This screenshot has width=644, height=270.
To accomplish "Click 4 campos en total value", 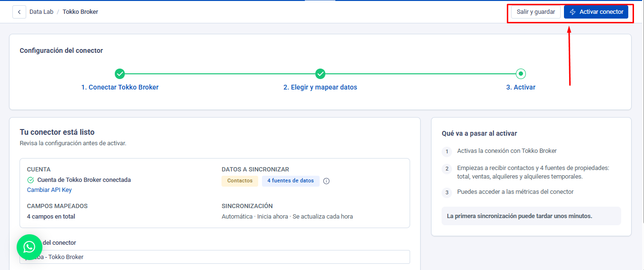I will 51,217.
